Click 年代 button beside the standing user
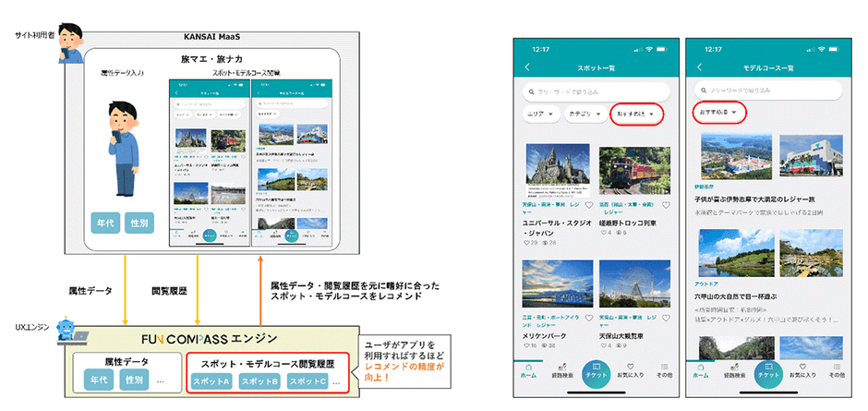 (x=103, y=224)
